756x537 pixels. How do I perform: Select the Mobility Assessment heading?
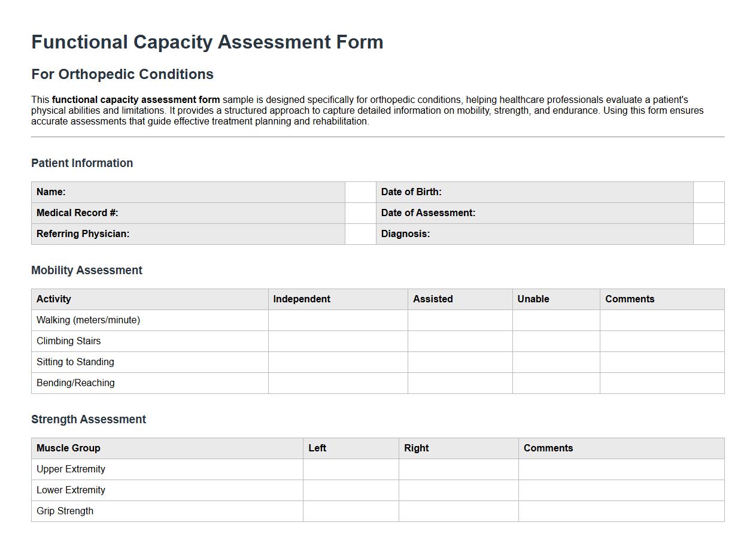87,270
